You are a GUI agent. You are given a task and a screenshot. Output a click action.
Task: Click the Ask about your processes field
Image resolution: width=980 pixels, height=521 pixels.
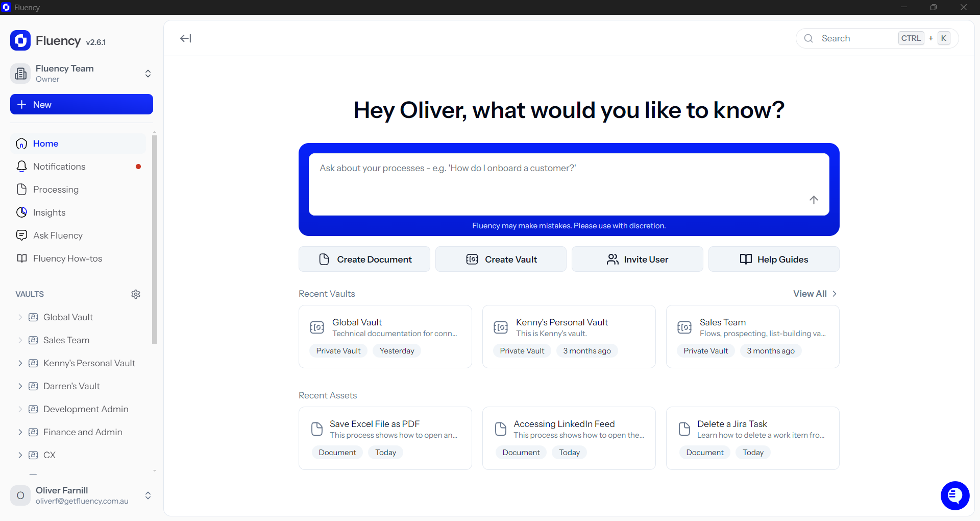coord(569,184)
